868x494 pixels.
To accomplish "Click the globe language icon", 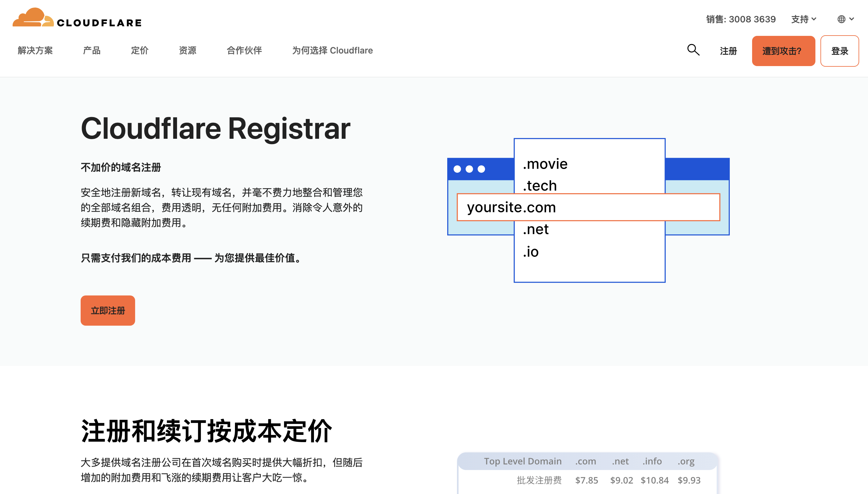I will click(841, 19).
